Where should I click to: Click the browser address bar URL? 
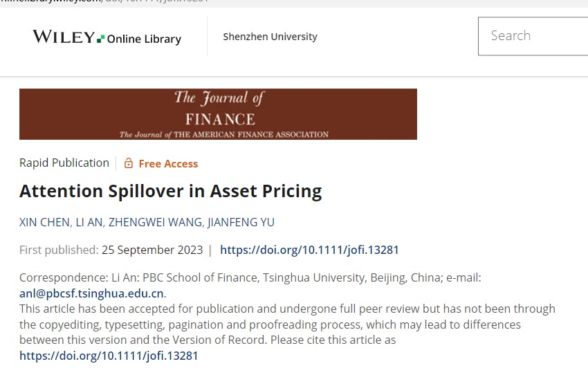[104, 2]
